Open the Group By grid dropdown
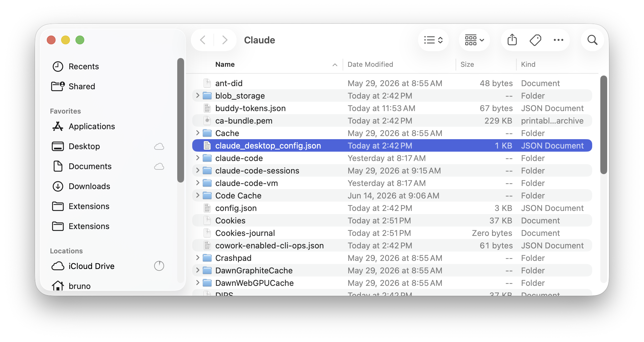The height and width of the screenshot is (342, 644). [474, 40]
